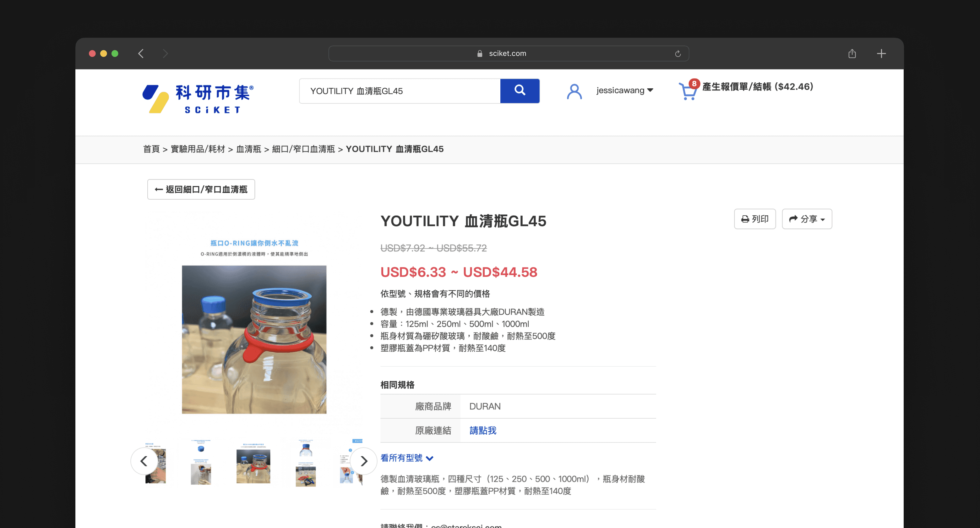
Task: Open the jessicawang account dropdown
Action: click(624, 91)
